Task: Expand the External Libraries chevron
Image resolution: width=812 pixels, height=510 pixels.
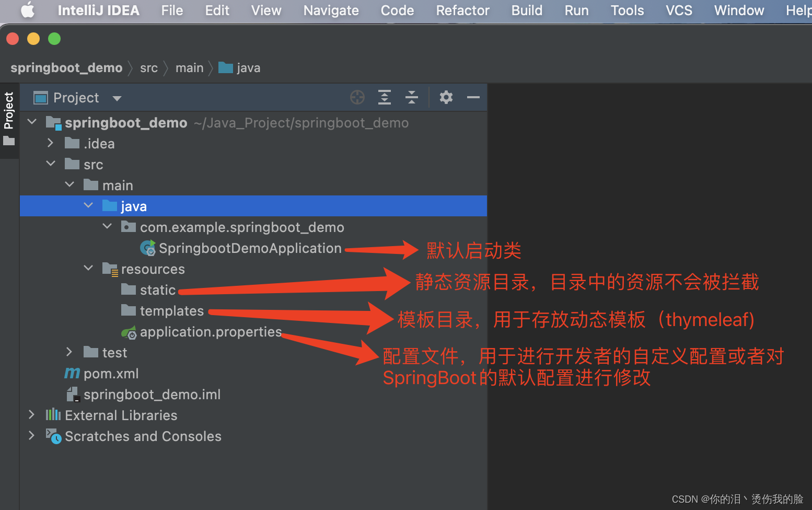Action: 32,414
